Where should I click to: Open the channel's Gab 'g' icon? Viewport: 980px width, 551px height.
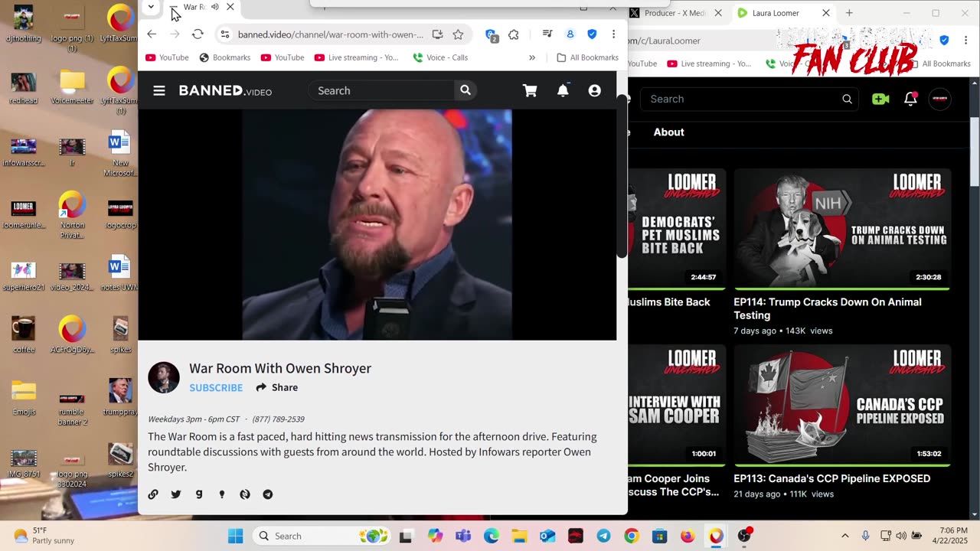click(199, 494)
